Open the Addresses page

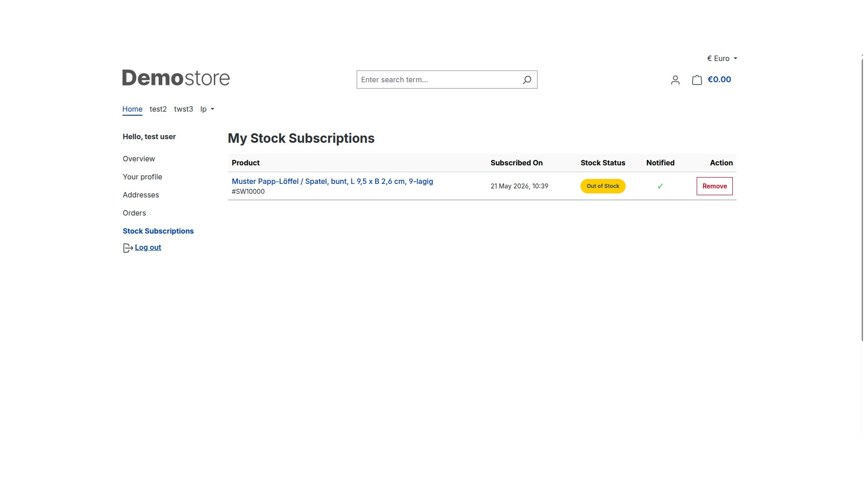(x=141, y=195)
